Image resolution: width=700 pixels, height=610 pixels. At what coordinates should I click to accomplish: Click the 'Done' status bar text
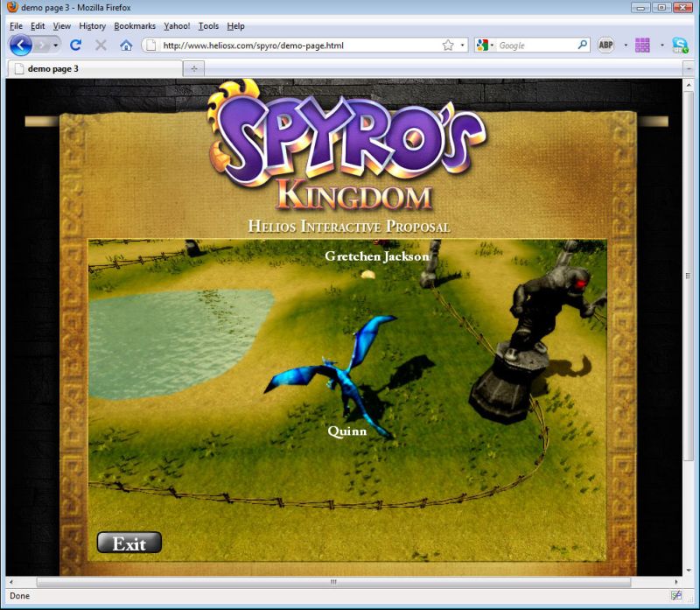point(19,596)
